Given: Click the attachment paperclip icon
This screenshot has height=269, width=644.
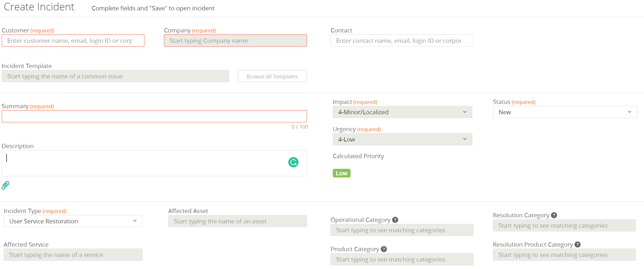Looking at the screenshot, I should (5, 185).
